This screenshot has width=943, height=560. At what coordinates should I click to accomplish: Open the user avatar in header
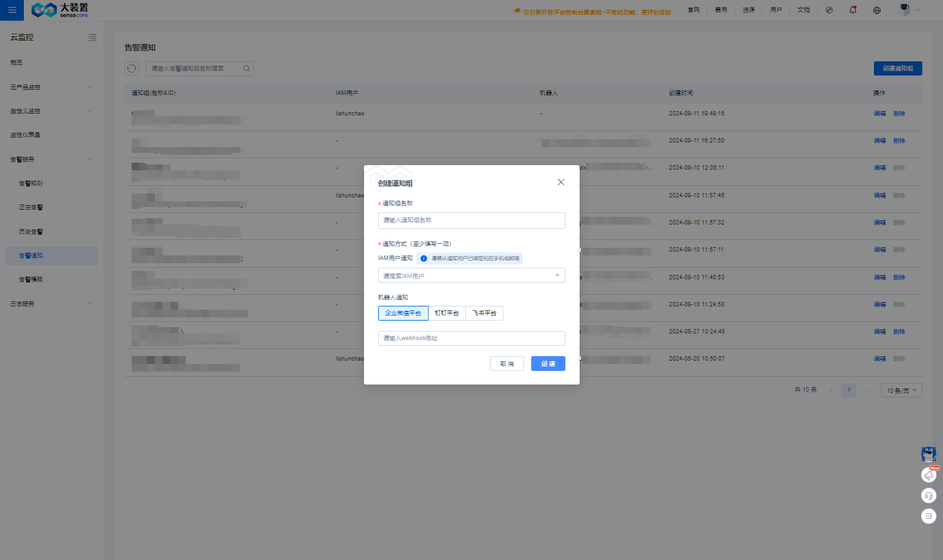[905, 10]
